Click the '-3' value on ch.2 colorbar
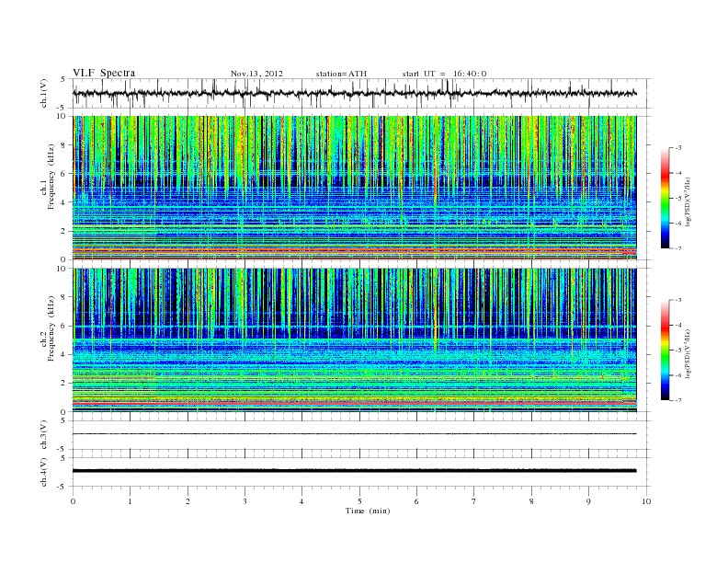728x563 pixels. pos(677,300)
